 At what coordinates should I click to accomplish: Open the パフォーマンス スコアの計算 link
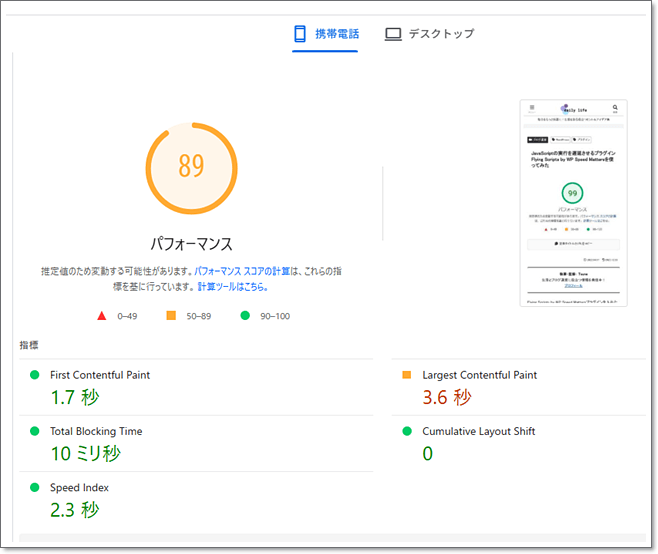coord(242,271)
